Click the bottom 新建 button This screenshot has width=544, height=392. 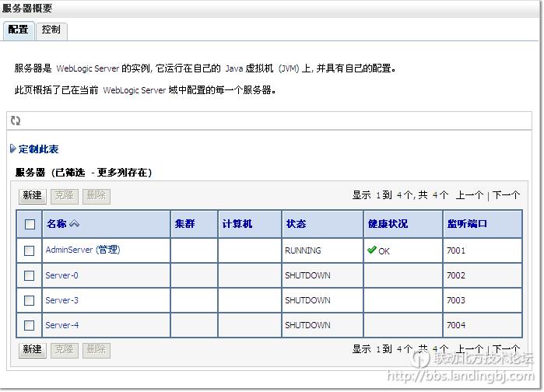[x=32, y=350]
